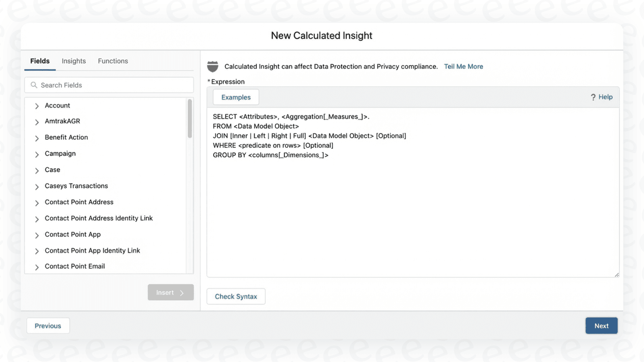This screenshot has height=362, width=644.
Task: Expand the AmtrakAGR field group
Action: coord(36,122)
